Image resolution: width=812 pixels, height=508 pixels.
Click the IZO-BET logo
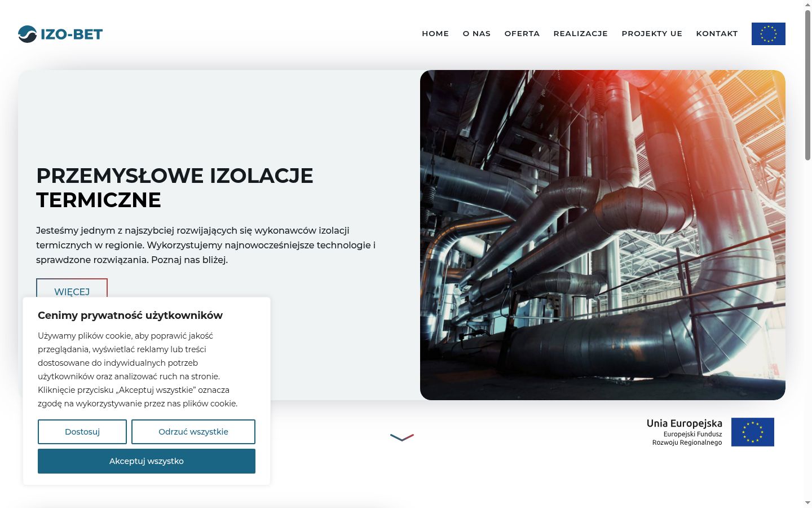[x=60, y=34]
